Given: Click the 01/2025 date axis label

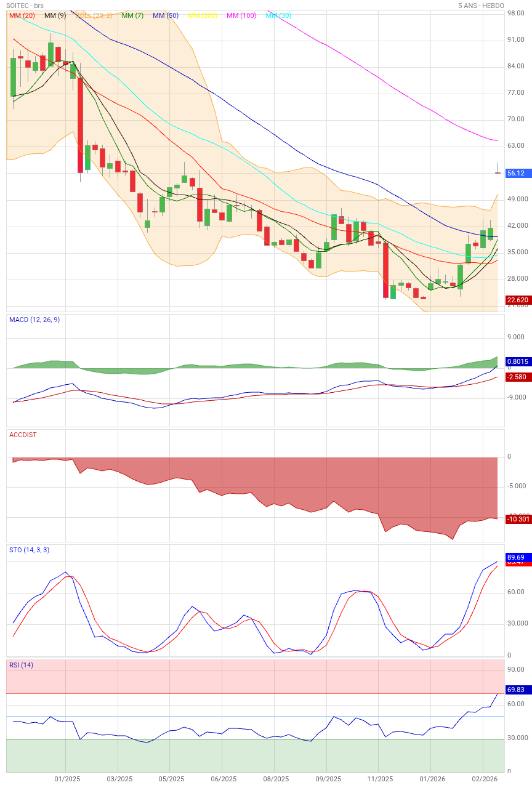Looking at the screenshot, I should coord(67,779).
